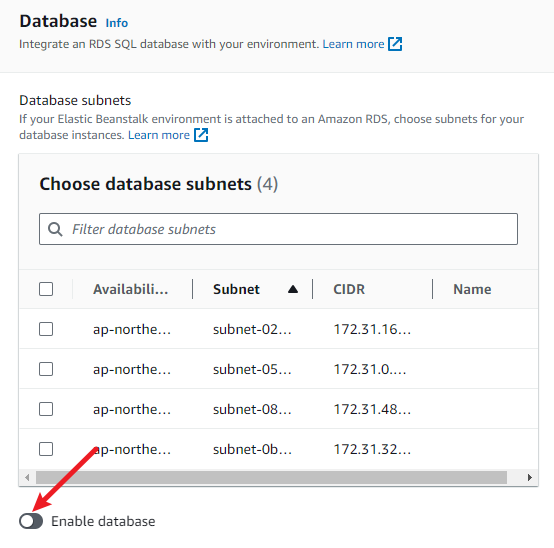Click the 172.31.32... CIDR cell
The image size is (554, 548).
coord(372,449)
